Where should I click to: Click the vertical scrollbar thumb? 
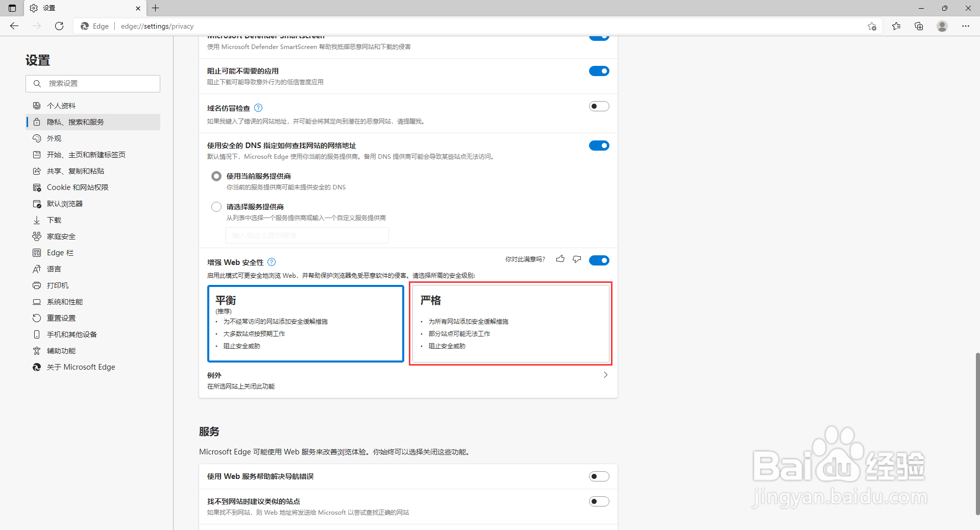pos(977,433)
